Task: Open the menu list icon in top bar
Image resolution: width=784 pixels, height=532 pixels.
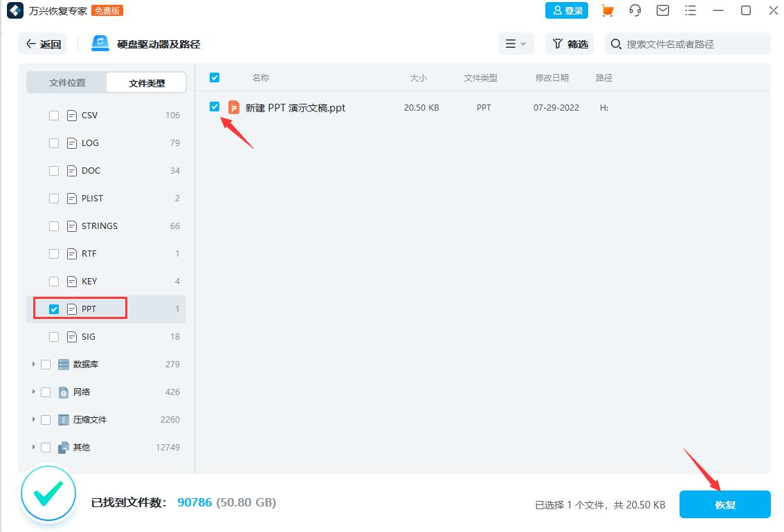Action: point(690,10)
